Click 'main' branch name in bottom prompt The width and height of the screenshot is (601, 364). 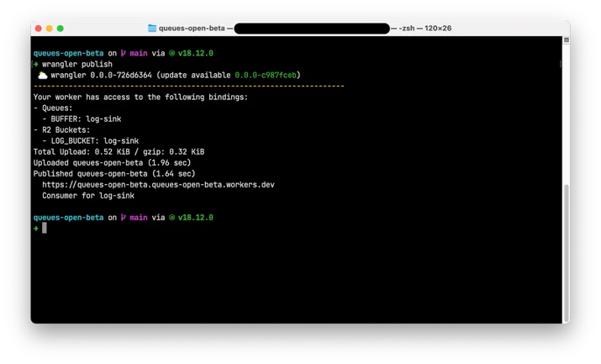click(x=139, y=218)
